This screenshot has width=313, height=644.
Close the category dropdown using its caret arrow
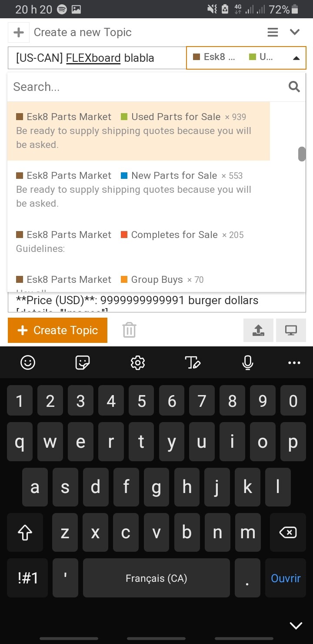296,58
